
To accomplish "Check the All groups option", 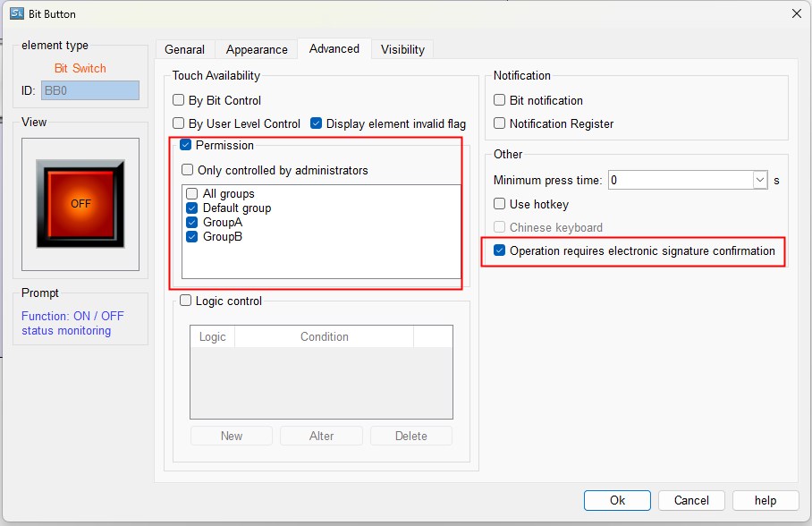I will coord(192,194).
